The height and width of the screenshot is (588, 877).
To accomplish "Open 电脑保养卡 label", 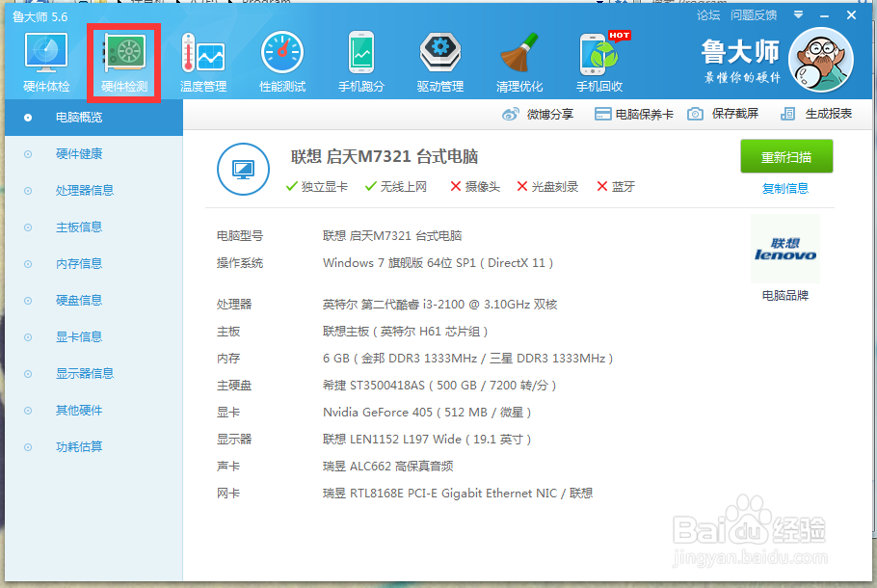I will [x=645, y=115].
